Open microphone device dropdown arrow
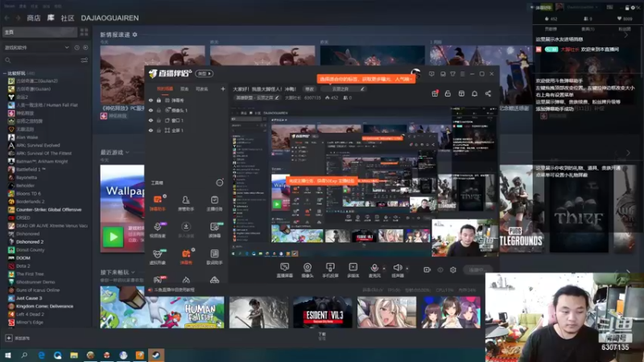Viewport: 644px width, 362px height. pos(384,269)
